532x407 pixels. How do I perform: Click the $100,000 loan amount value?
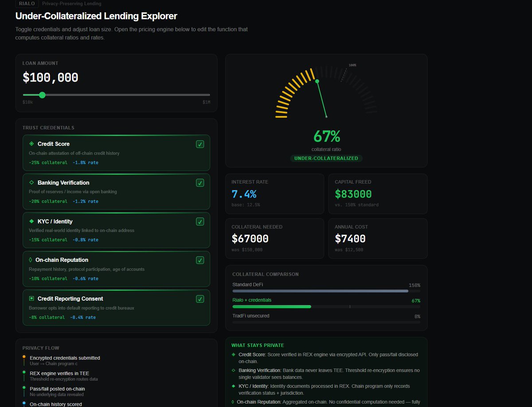point(51,78)
